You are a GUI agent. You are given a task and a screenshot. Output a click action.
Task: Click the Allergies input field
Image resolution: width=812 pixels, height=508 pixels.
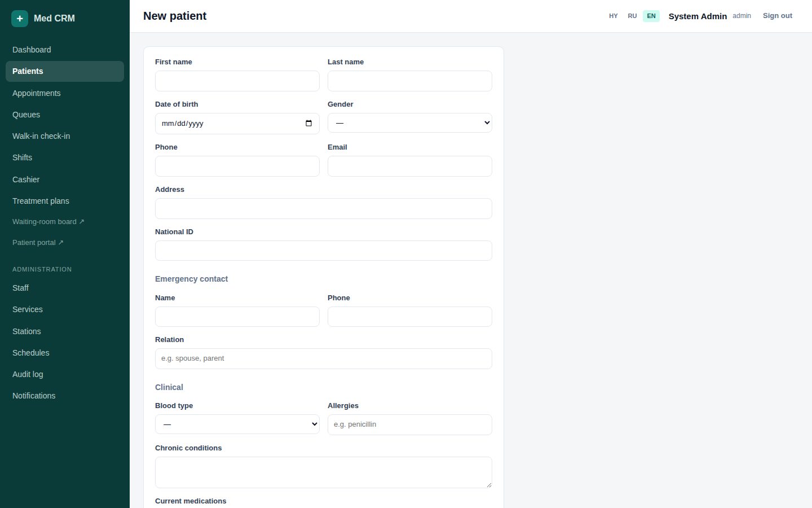tap(410, 425)
